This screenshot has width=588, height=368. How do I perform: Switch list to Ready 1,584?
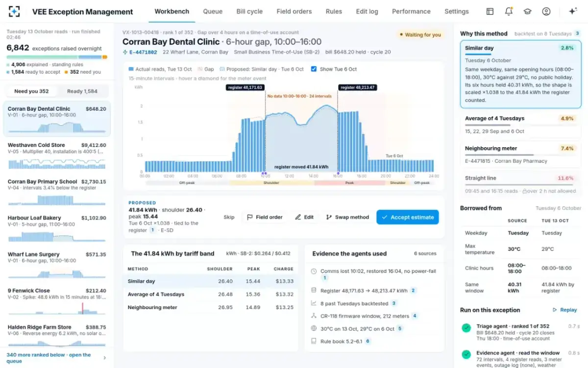click(x=82, y=91)
